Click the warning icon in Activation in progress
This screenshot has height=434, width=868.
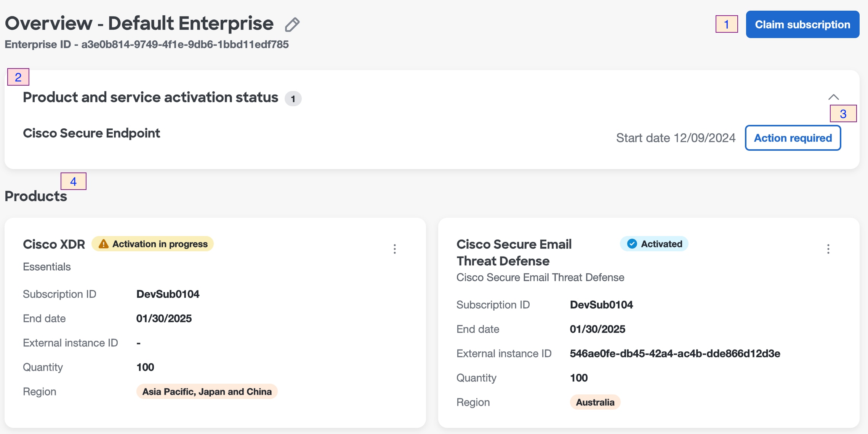[104, 244]
